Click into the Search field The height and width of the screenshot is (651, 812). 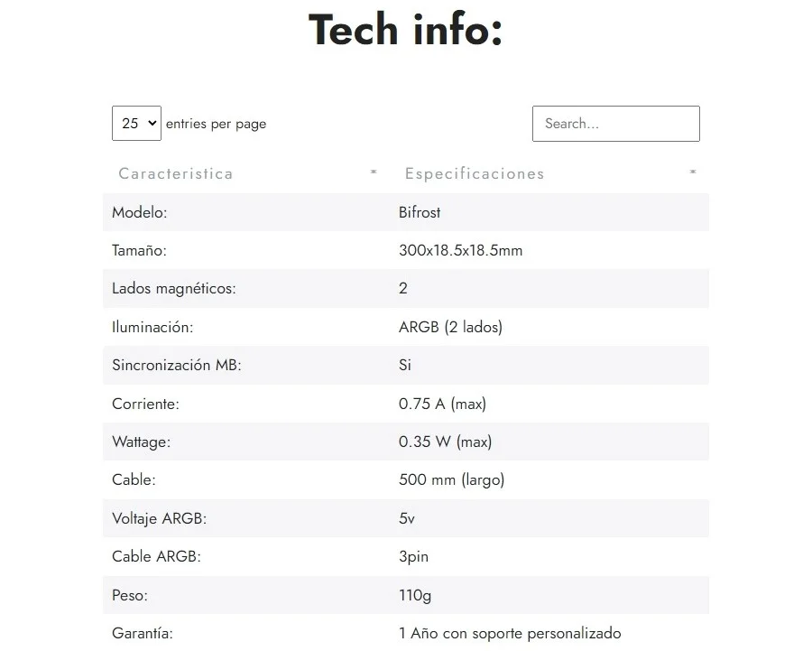[x=615, y=124]
